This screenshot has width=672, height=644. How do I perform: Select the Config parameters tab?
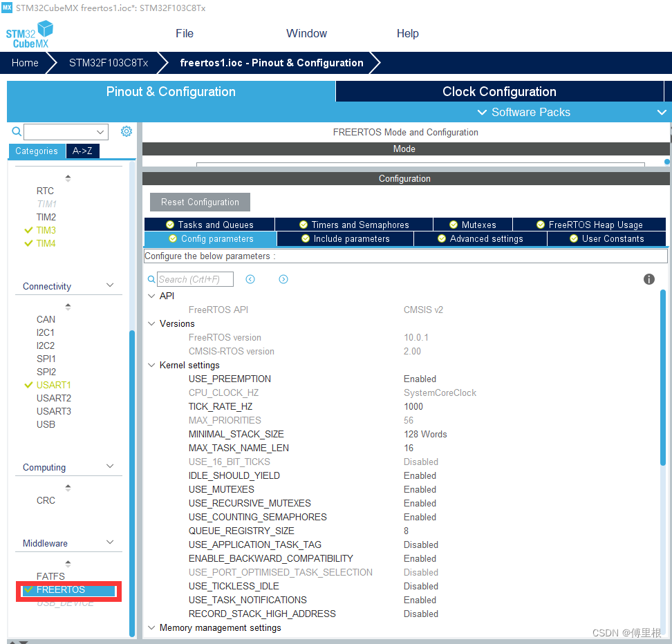[210, 238]
